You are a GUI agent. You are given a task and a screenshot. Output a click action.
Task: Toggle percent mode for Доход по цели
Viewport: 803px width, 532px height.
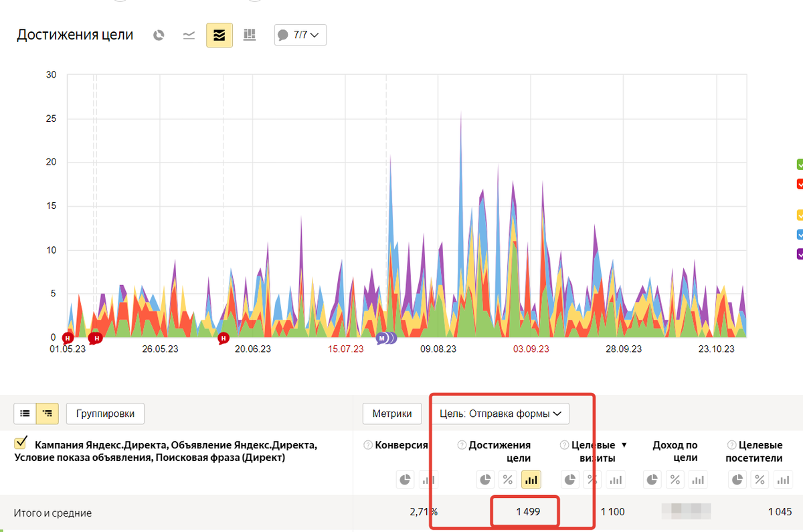pyautogui.click(x=675, y=479)
